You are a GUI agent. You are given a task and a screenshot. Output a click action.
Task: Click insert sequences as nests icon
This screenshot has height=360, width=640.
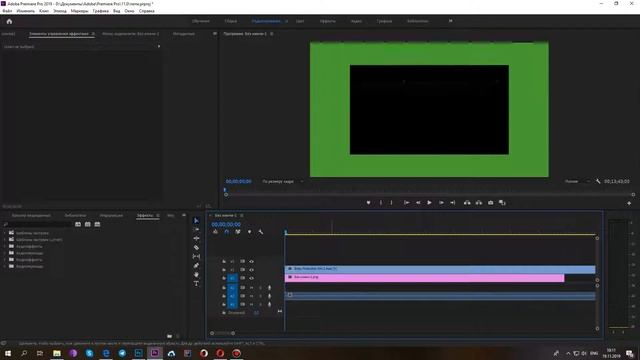215,232
